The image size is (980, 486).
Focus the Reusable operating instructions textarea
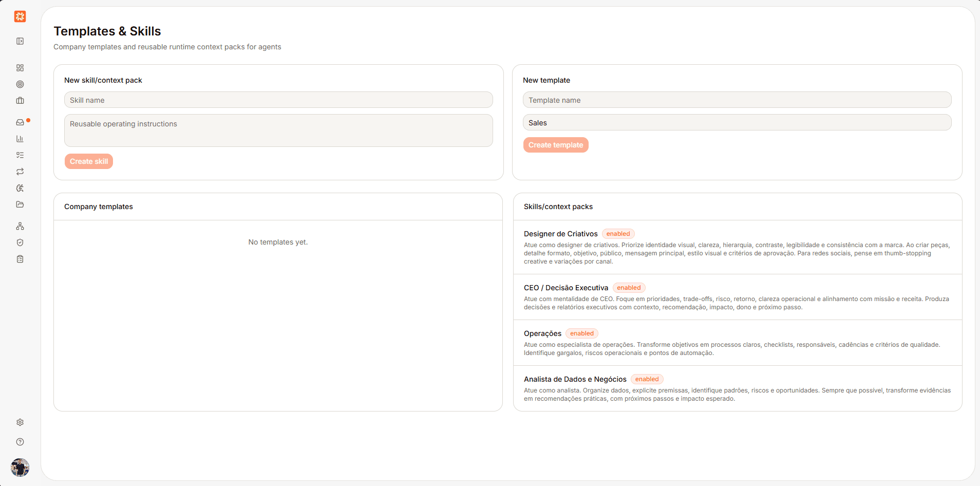click(278, 130)
